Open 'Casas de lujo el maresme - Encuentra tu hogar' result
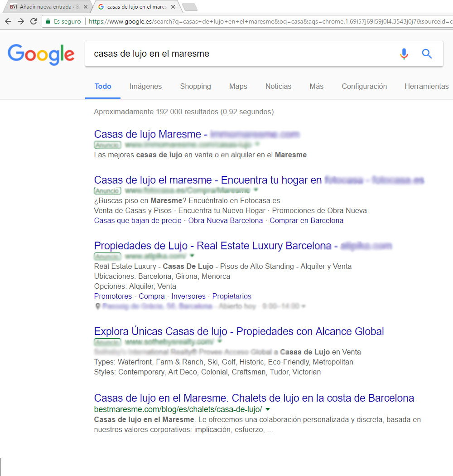Image resolution: width=453 pixels, height=476 pixels. pos(259,180)
